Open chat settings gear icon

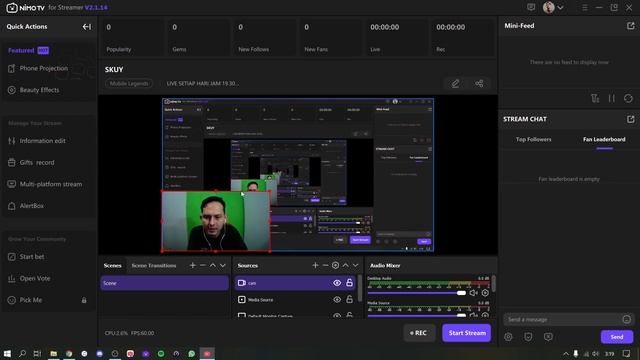coord(509,337)
